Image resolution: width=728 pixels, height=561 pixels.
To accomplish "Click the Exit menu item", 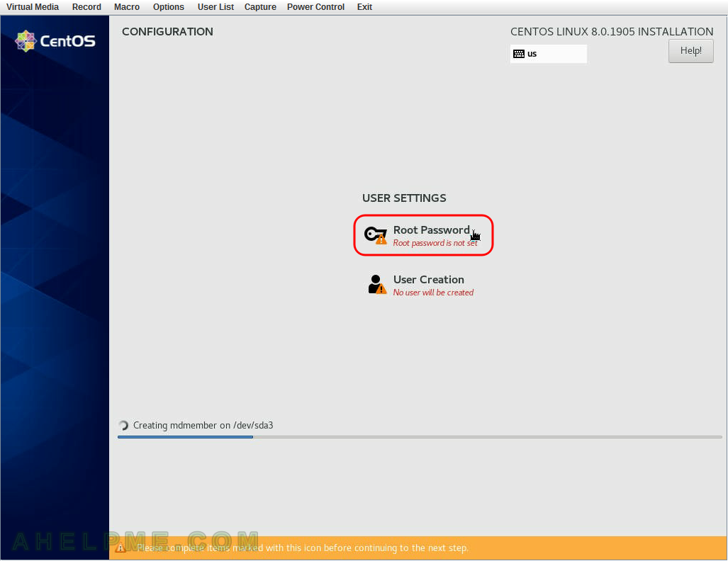I will pos(364,7).
